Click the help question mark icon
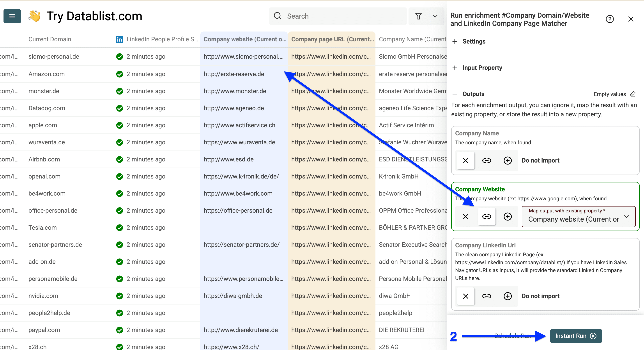Viewport: 644px width, 350px height. click(x=610, y=19)
